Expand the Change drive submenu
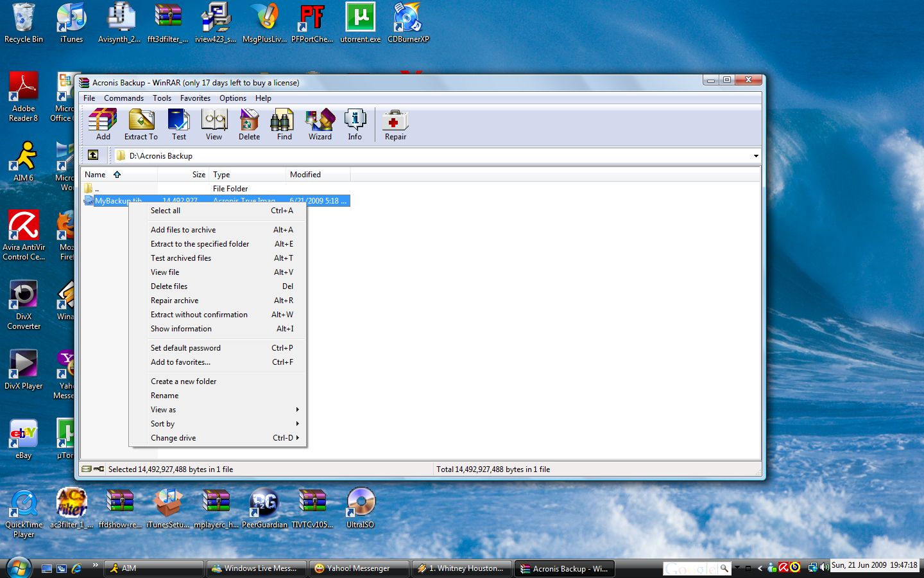This screenshot has height=578, width=924. click(x=218, y=438)
